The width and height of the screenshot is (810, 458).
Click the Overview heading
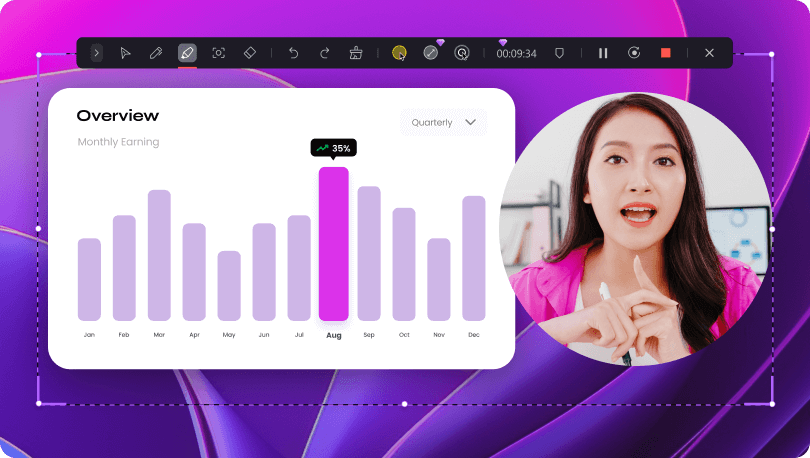coord(118,116)
